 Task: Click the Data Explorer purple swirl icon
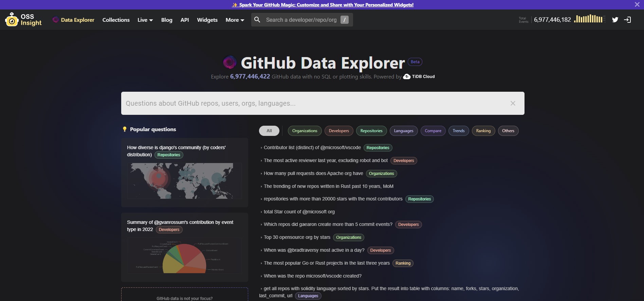[56, 20]
